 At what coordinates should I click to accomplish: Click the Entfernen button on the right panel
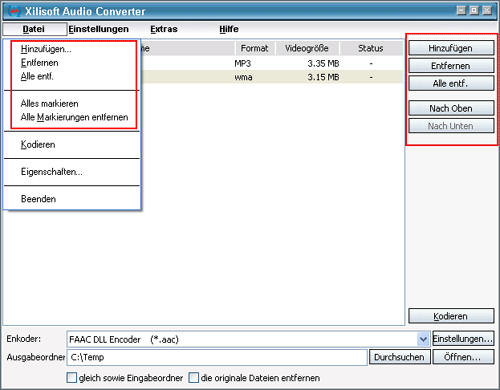(451, 66)
